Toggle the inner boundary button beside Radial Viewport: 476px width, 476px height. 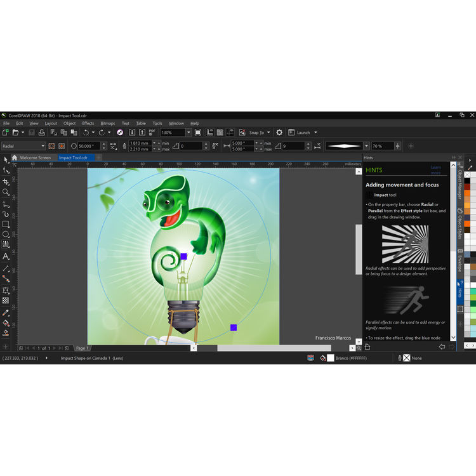(x=51, y=146)
